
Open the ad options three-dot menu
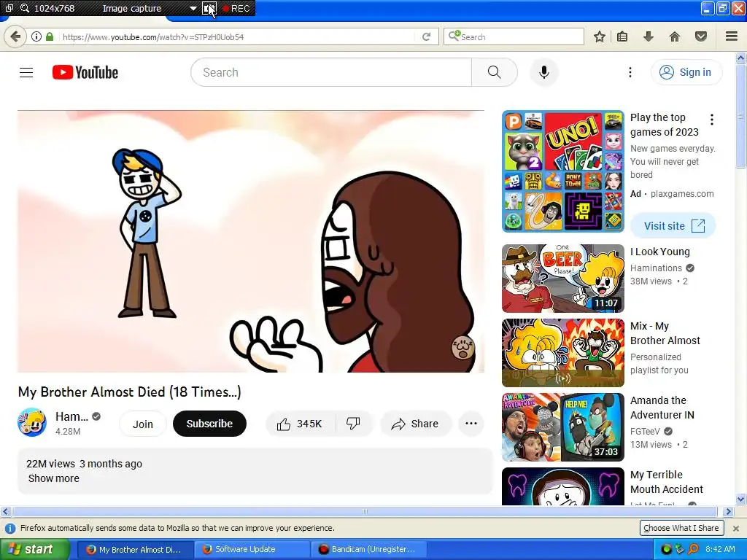coord(712,120)
